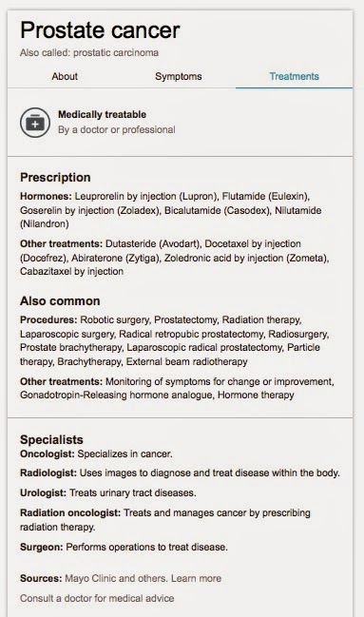Switch to the About tab
The image size is (364, 617).
[65, 76]
